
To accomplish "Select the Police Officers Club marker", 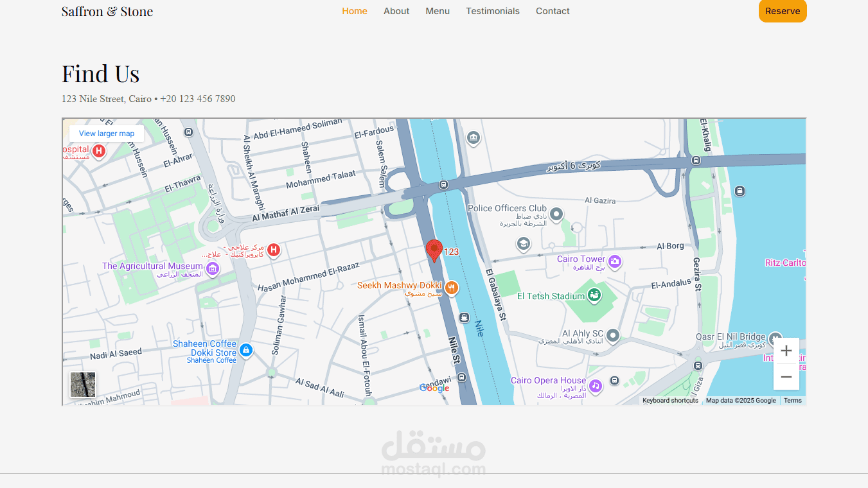I will point(556,214).
